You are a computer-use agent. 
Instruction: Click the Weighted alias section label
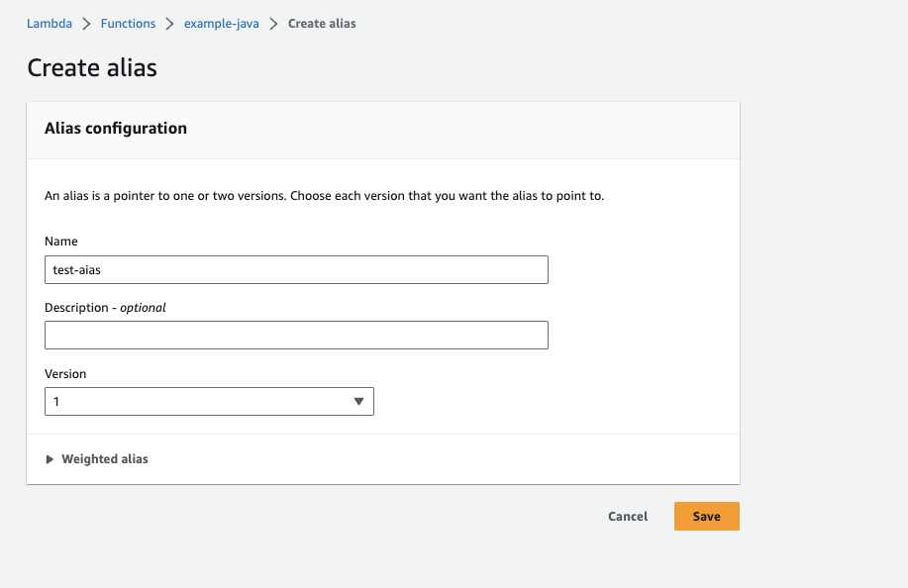[x=105, y=459]
